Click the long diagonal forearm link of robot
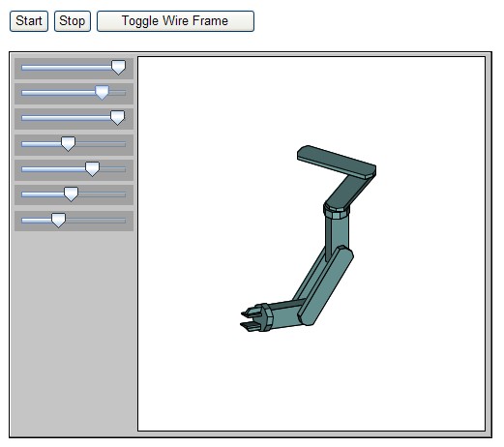The height and width of the screenshot is (447, 504). tap(326, 285)
